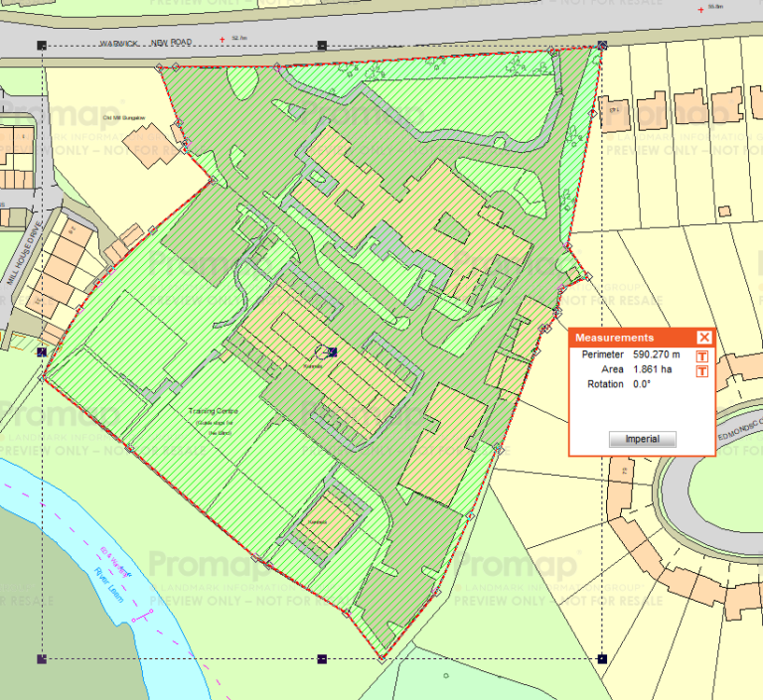The image size is (763, 700).
Task: Click the bottom-middle selection handle
Action: [x=322, y=658]
